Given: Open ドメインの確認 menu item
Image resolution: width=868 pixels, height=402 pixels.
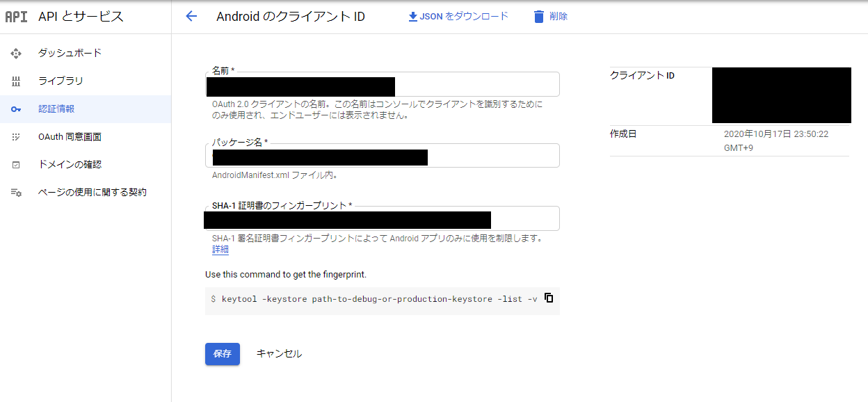Looking at the screenshot, I should click(x=70, y=165).
